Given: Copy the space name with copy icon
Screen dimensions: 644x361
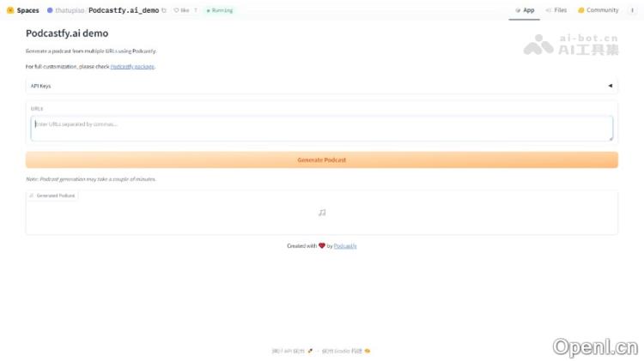Looking at the screenshot, I should tap(164, 10).
